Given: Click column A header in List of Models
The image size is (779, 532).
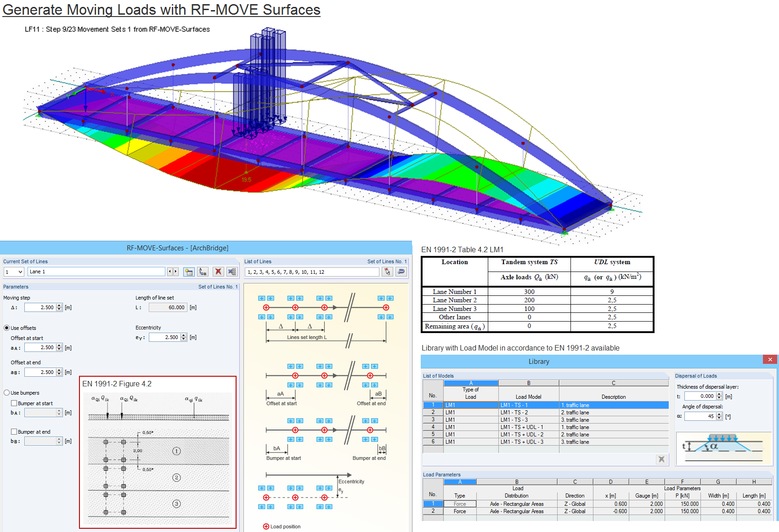Looking at the screenshot, I should (471, 383).
